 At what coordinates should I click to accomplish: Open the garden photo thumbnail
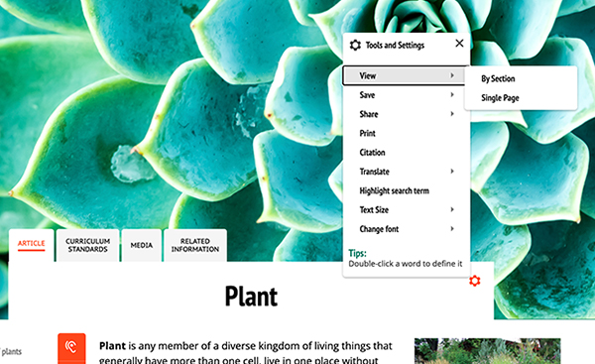pos(487,351)
